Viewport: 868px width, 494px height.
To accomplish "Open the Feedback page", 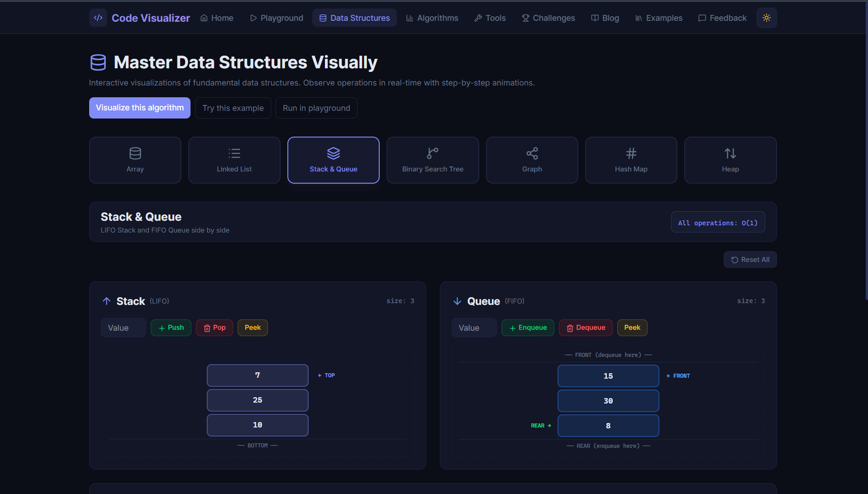I will 722,18.
